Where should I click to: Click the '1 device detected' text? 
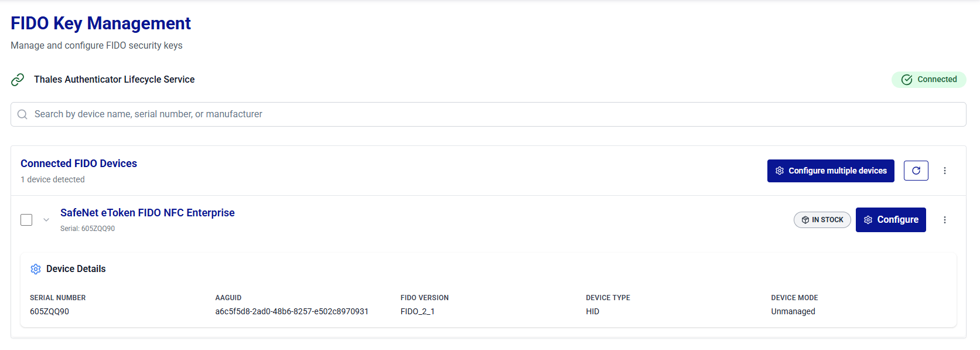(x=53, y=179)
